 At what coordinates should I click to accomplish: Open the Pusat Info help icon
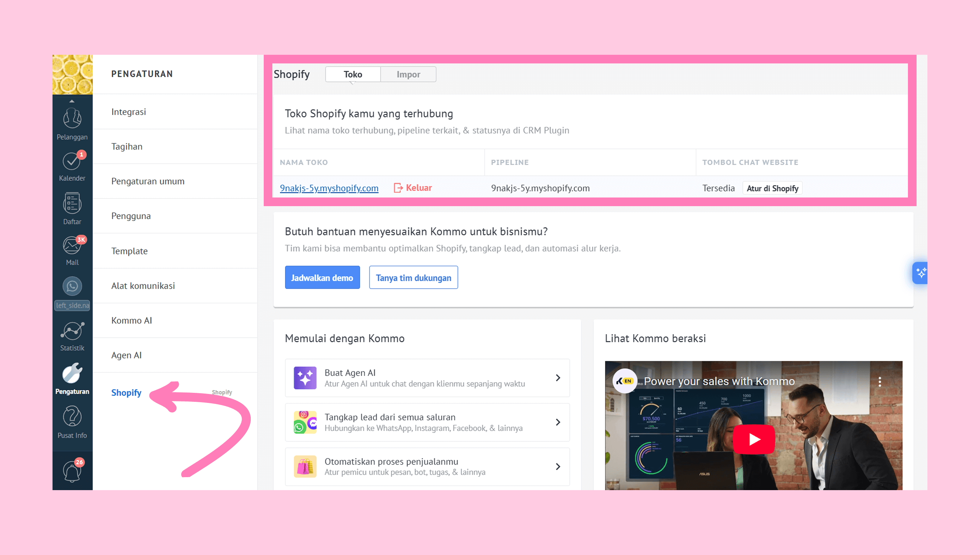pyautogui.click(x=72, y=422)
